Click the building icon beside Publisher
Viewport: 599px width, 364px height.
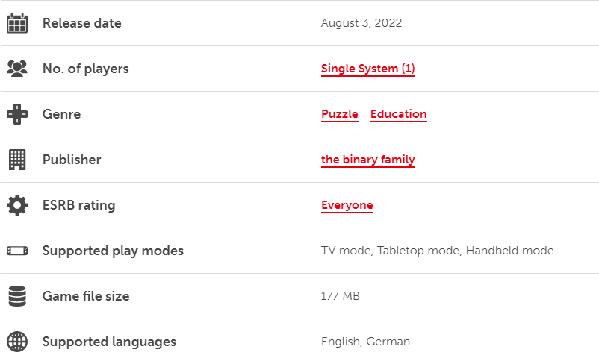(x=17, y=160)
